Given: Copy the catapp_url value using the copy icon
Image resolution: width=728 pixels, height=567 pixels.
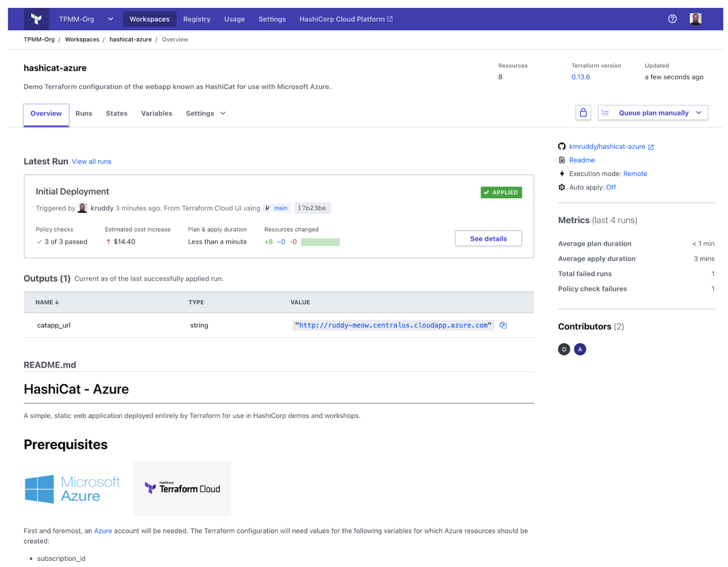Looking at the screenshot, I should point(503,325).
